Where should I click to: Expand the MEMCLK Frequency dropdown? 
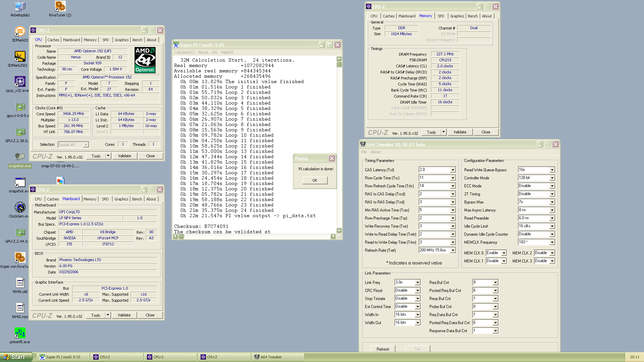coord(552,242)
